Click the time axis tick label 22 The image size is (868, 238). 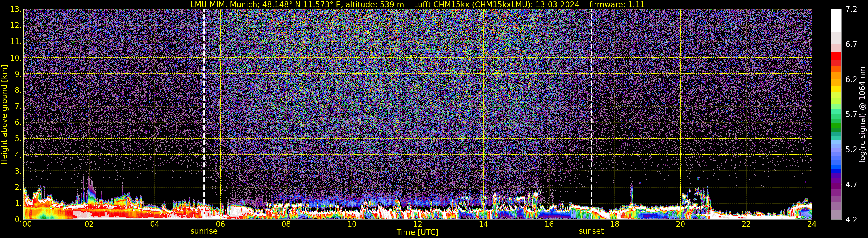click(746, 224)
